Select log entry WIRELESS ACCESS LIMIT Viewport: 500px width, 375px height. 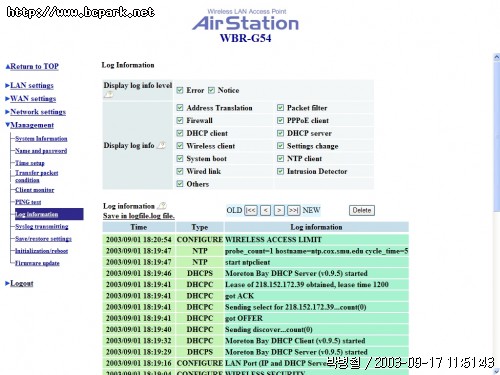tap(273, 240)
